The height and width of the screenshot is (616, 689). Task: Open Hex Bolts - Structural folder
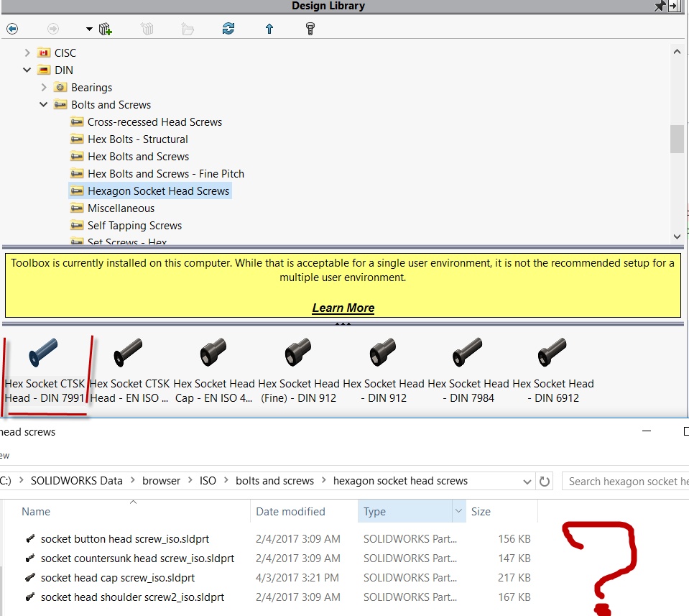coord(137,139)
